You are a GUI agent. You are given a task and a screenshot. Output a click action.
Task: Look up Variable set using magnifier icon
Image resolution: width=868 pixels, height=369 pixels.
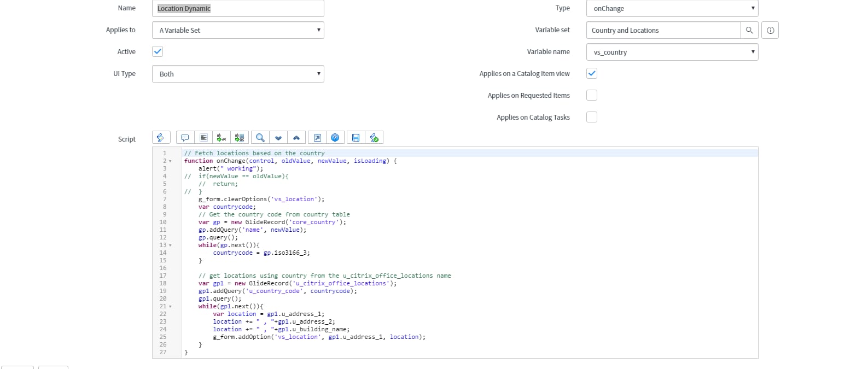[749, 30]
